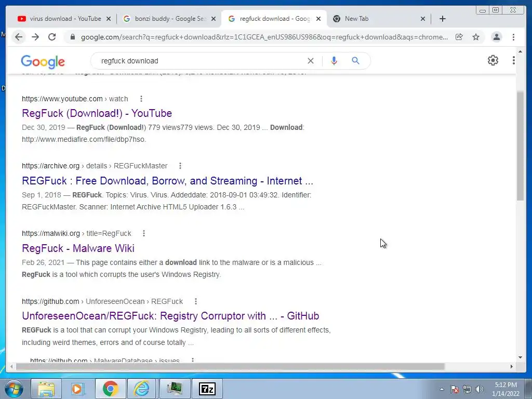Viewport: 532px width, 399px height.
Task: Open Google quick settings gear
Action: (x=493, y=60)
